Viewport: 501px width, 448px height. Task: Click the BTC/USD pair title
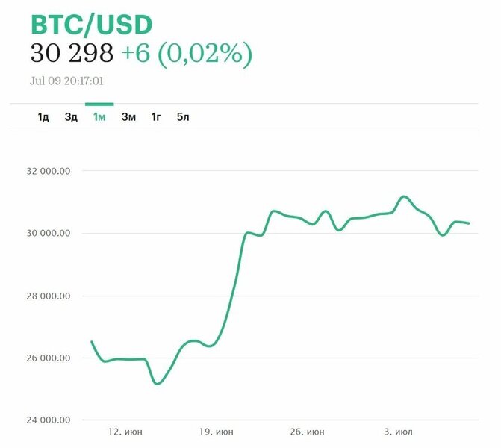click(91, 25)
